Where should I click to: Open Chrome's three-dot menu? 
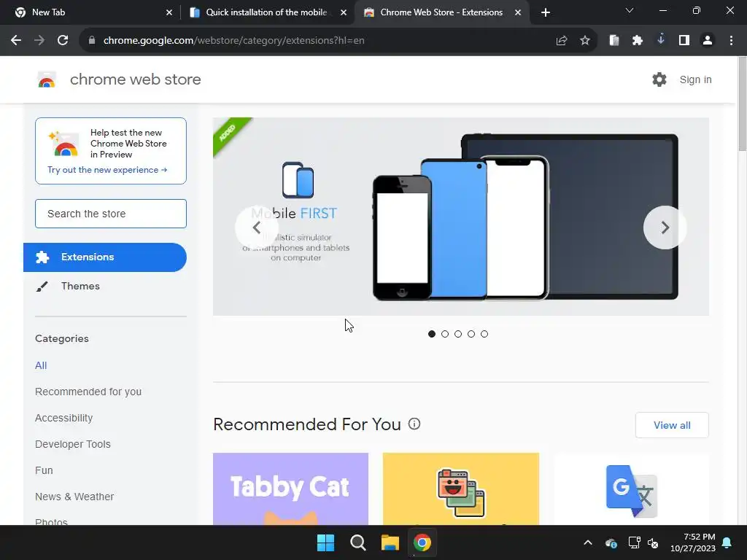point(731,41)
